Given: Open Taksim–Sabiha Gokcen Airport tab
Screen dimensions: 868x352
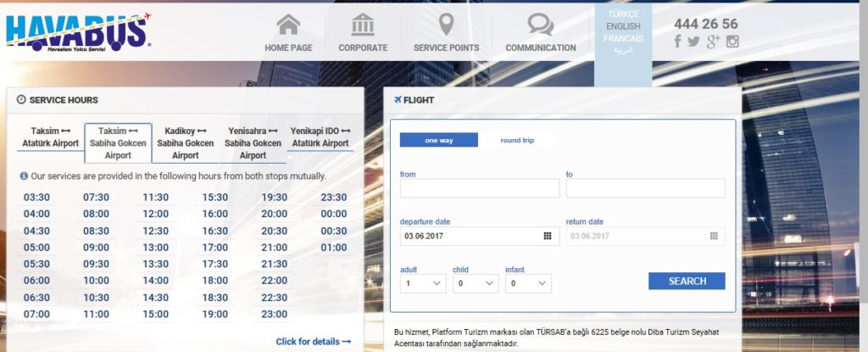Looking at the screenshot, I should (x=118, y=143).
